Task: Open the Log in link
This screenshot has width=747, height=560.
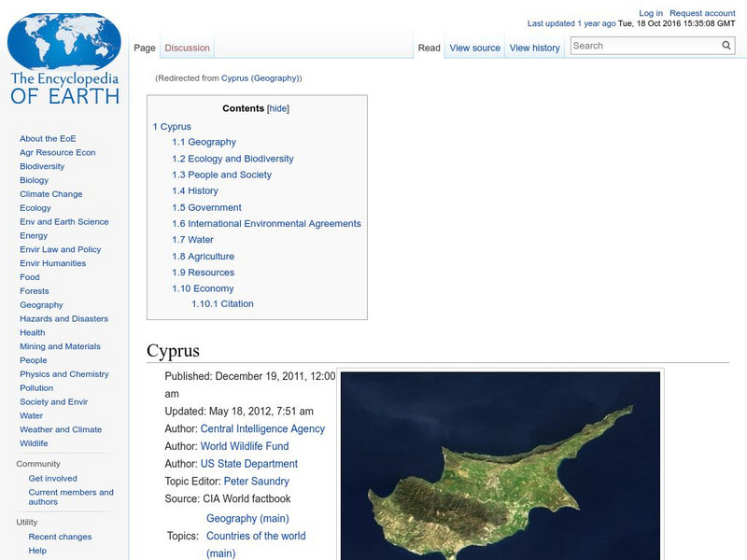Action: (651, 13)
